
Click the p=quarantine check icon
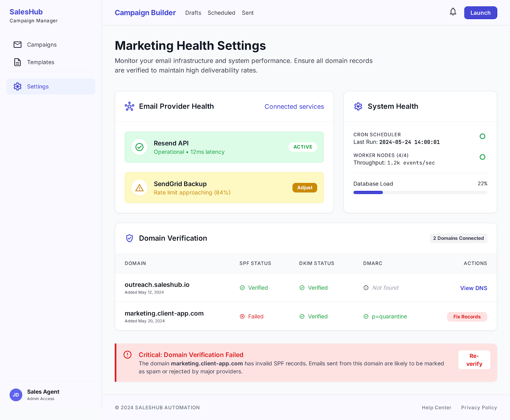click(366, 316)
